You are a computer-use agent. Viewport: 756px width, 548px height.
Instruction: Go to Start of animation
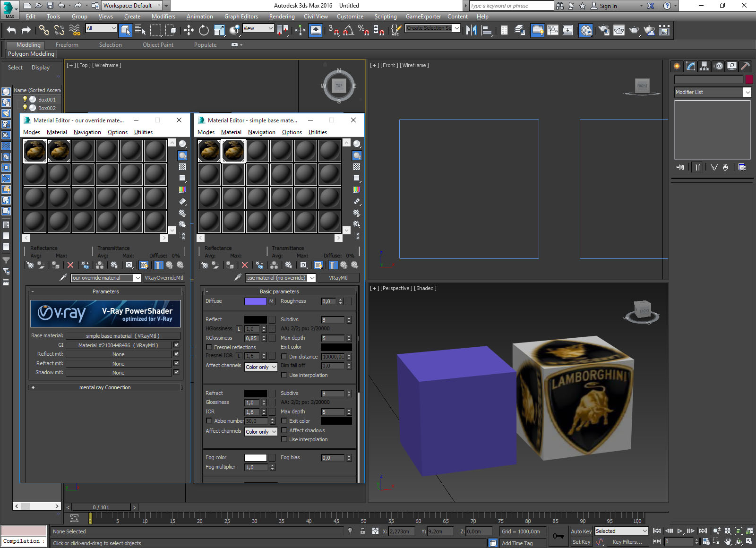pyautogui.click(x=657, y=531)
